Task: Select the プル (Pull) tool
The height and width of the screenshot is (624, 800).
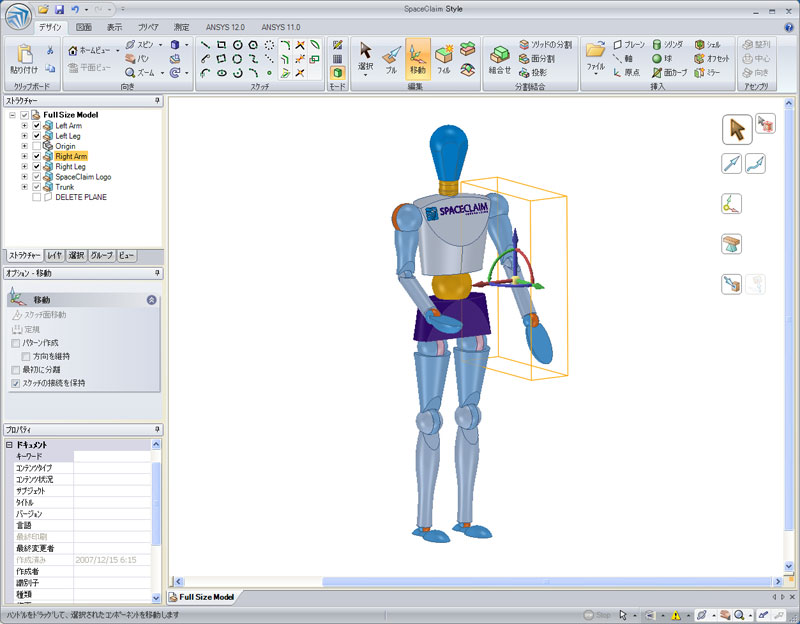Action: click(390, 58)
